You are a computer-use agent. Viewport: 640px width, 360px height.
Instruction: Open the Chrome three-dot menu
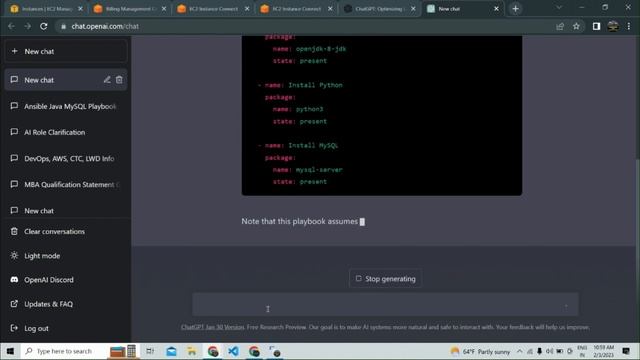(629, 26)
